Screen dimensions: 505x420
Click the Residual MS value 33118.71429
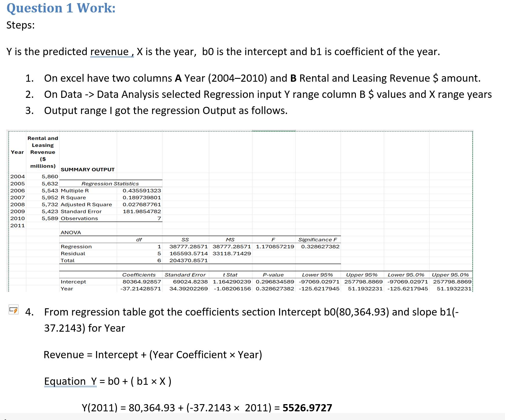pyautogui.click(x=232, y=253)
